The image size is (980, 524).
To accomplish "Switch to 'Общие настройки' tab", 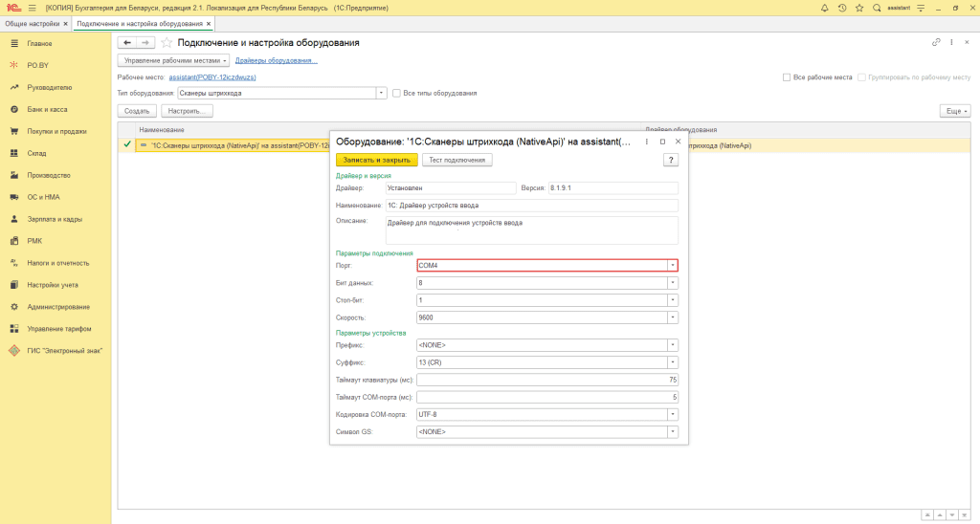I will click(31, 23).
